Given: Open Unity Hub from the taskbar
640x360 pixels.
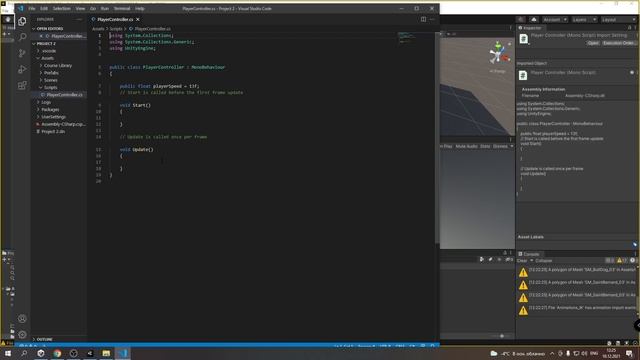Looking at the screenshot, I should [x=41, y=353].
